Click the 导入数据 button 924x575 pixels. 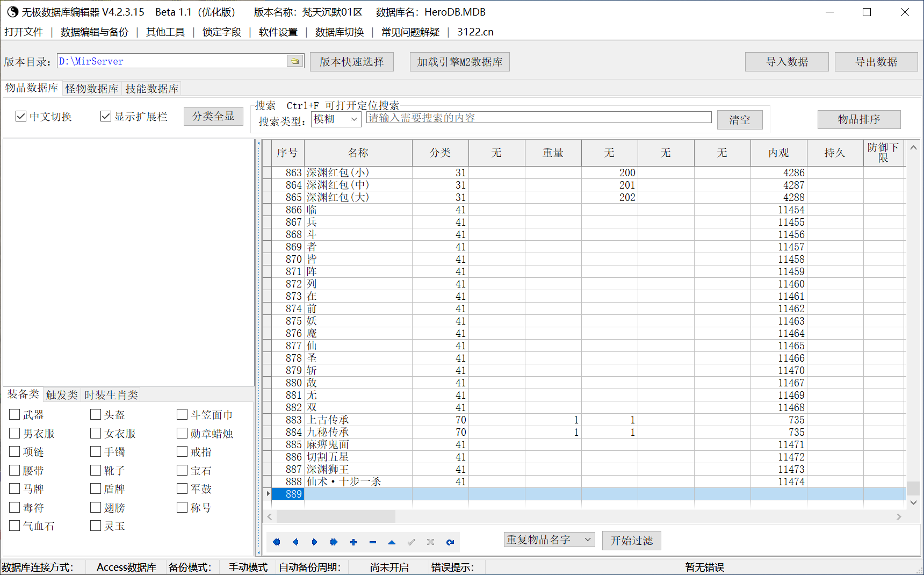787,62
